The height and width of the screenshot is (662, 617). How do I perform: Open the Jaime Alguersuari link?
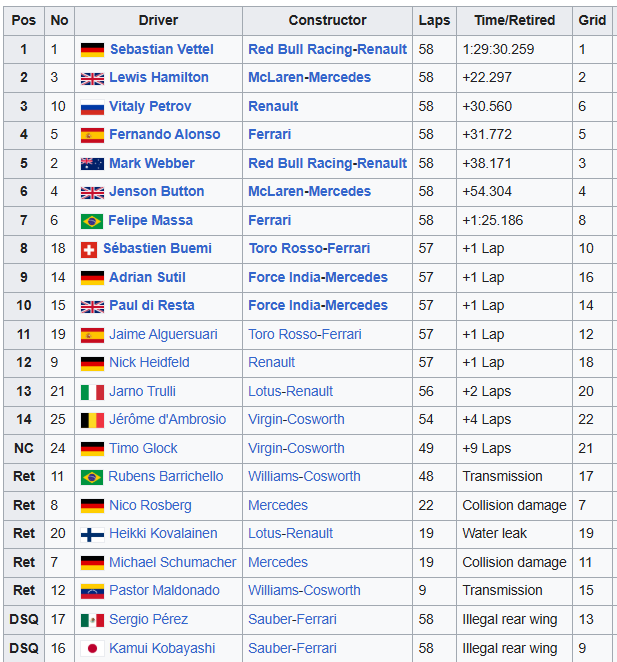click(x=163, y=334)
